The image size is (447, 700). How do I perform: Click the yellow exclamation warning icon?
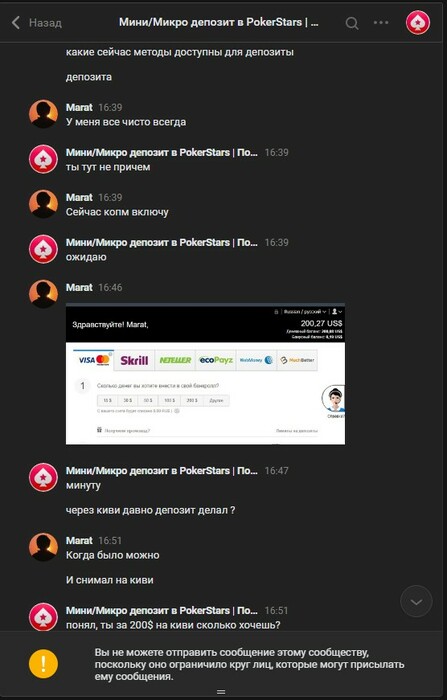43,664
